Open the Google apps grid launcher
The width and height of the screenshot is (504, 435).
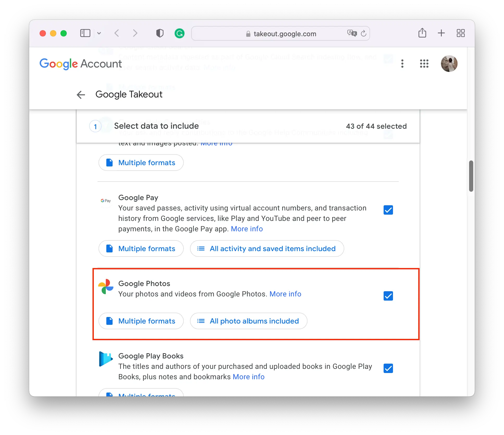[424, 64]
